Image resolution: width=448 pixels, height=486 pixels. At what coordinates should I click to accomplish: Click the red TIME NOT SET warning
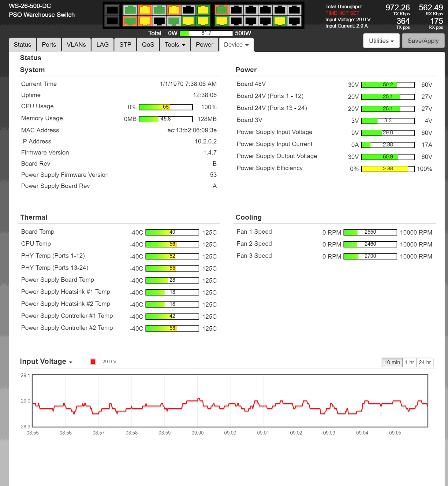pyautogui.click(x=342, y=13)
